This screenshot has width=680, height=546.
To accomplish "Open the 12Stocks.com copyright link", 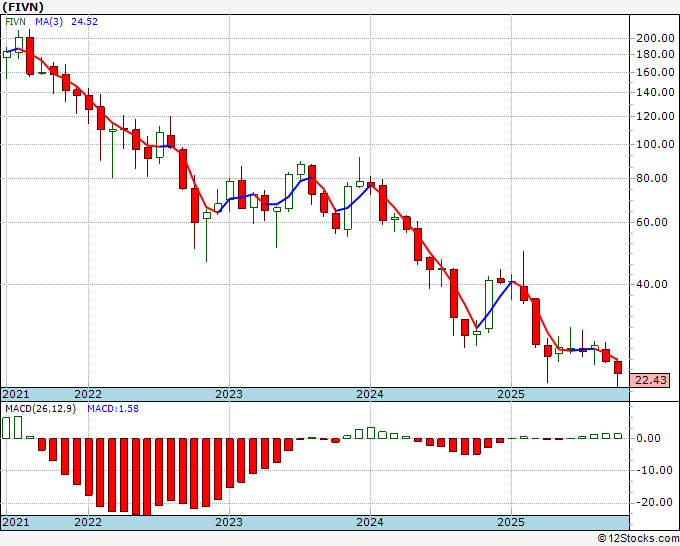I will pyautogui.click(x=638, y=539).
